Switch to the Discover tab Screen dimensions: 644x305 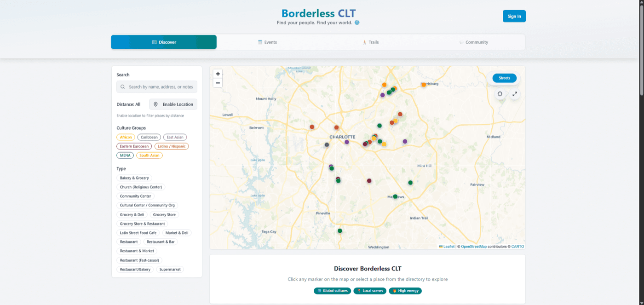(164, 42)
